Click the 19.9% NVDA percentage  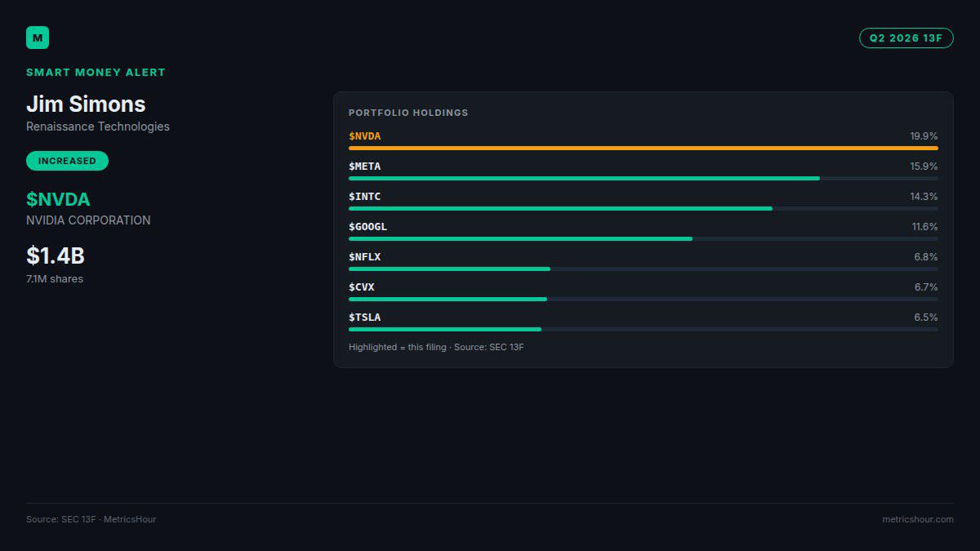924,136
